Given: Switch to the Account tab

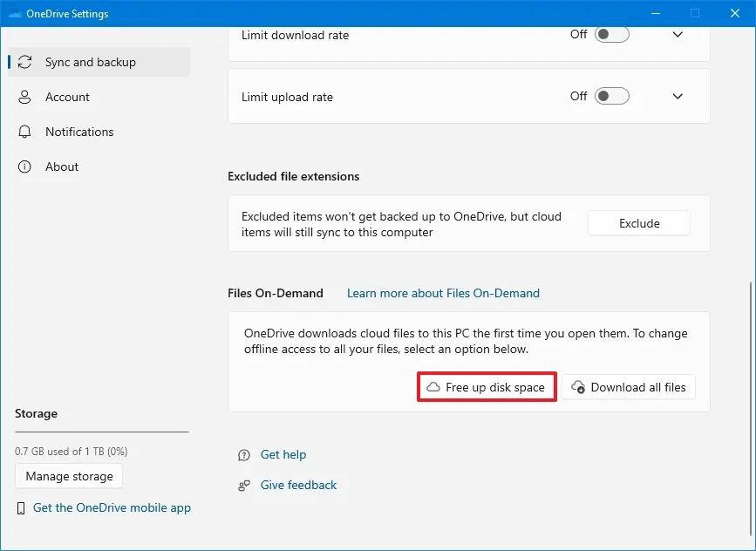Looking at the screenshot, I should tap(67, 97).
